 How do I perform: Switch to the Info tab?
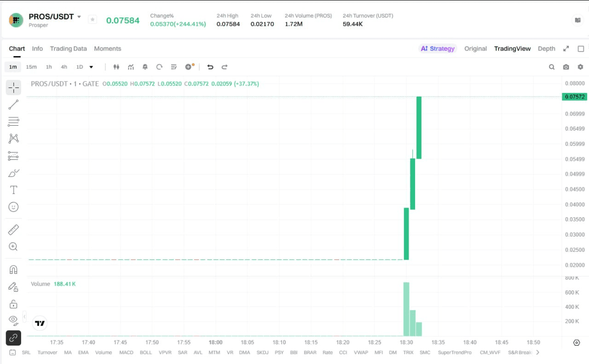37,49
